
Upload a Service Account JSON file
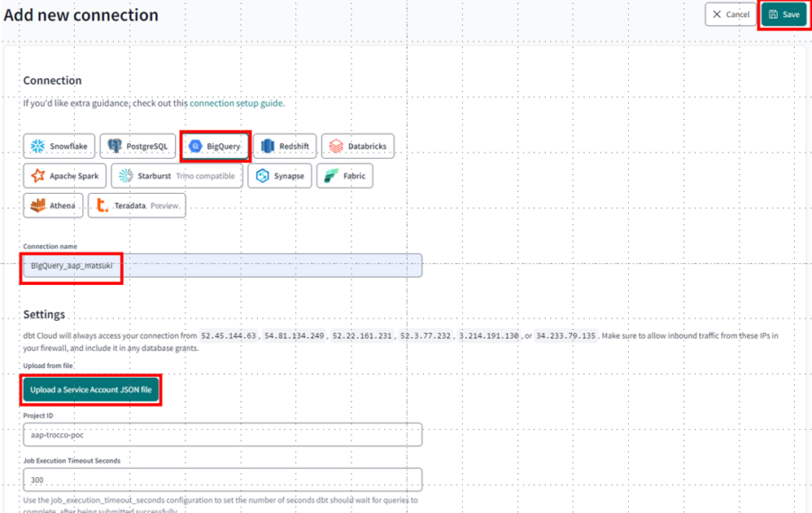click(90, 389)
